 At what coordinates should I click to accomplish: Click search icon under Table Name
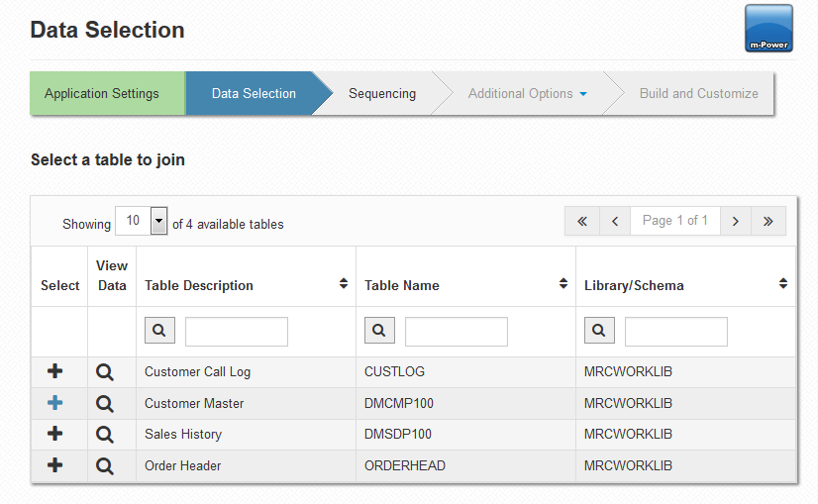tap(379, 331)
